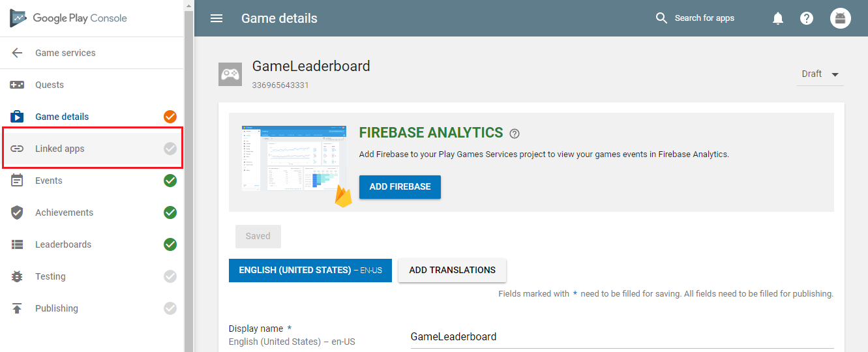Click the Display name input field
The width and height of the screenshot is (868, 352).
621,336
